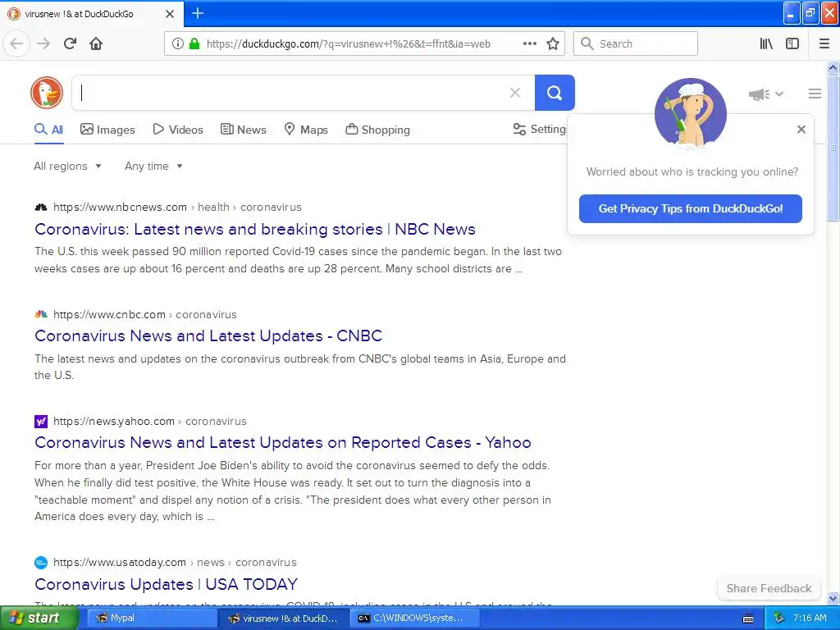Switch to News results

coord(243,130)
